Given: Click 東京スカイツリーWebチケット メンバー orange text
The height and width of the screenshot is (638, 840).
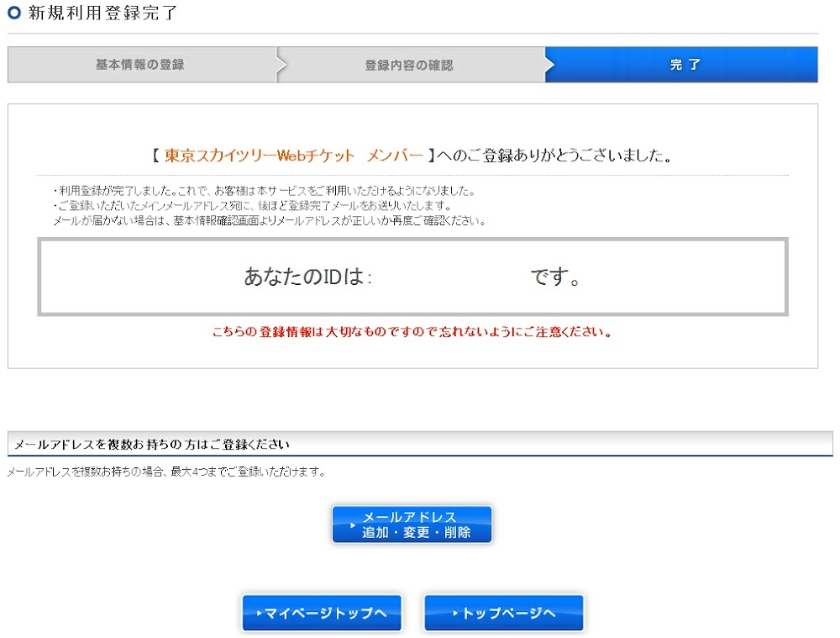Looking at the screenshot, I should [293, 156].
